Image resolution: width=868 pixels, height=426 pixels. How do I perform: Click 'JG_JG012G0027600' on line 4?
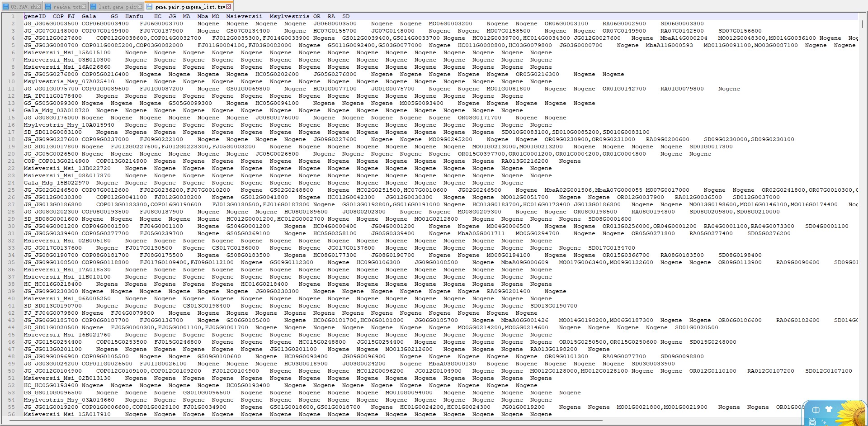click(x=53, y=38)
